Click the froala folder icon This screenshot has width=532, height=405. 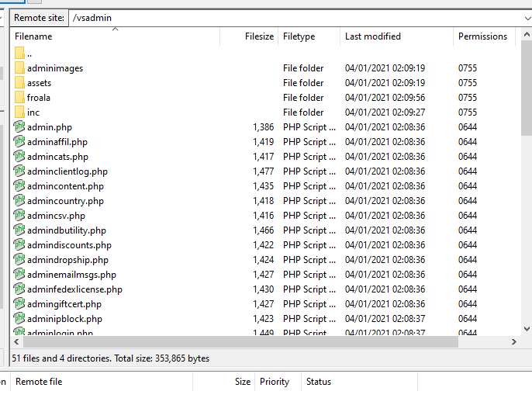point(19,98)
